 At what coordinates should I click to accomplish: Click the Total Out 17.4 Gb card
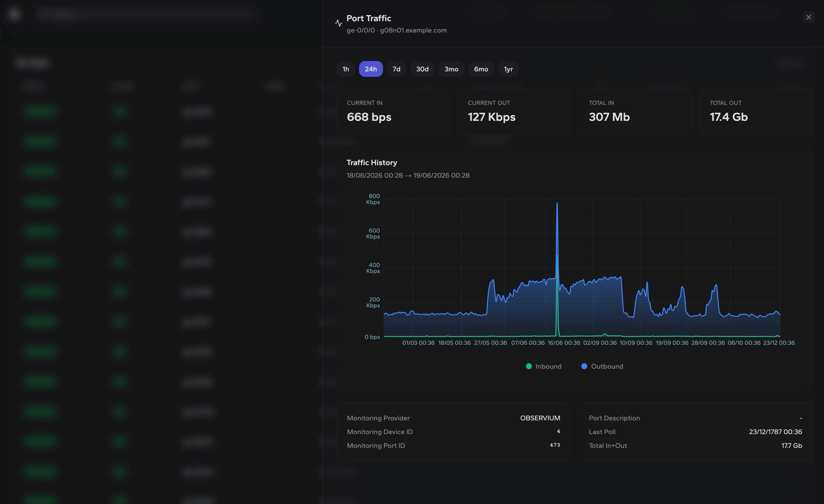(x=756, y=112)
